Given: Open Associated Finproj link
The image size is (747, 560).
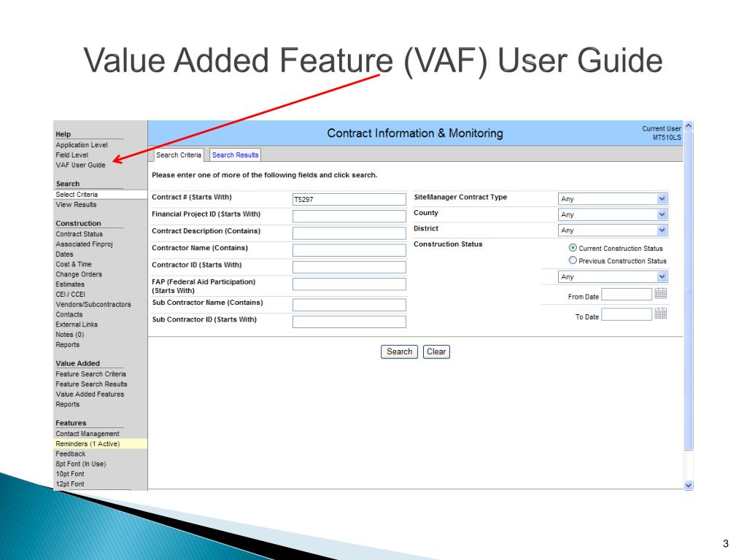Looking at the screenshot, I should [x=84, y=244].
